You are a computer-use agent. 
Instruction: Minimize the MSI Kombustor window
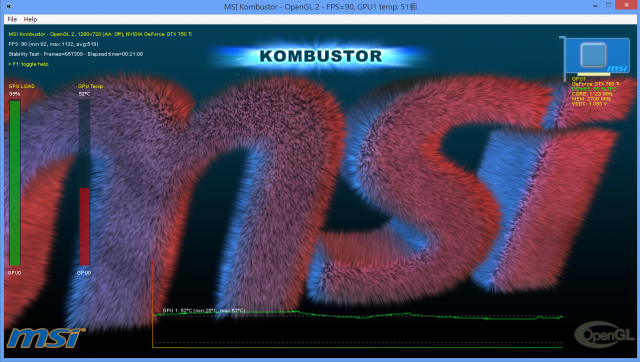(x=595, y=6)
